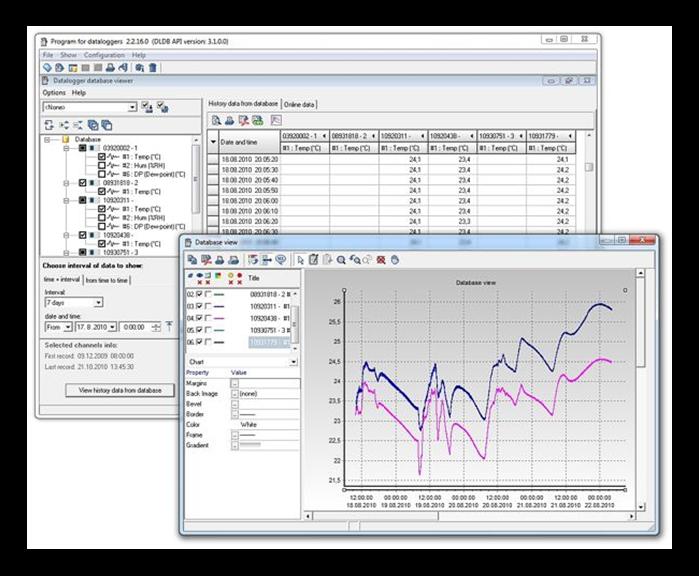Image resolution: width=699 pixels, height=576 pixels.
Task: Toggle the 08931818 - 2 device checkbox
Action: coord(82,183)
